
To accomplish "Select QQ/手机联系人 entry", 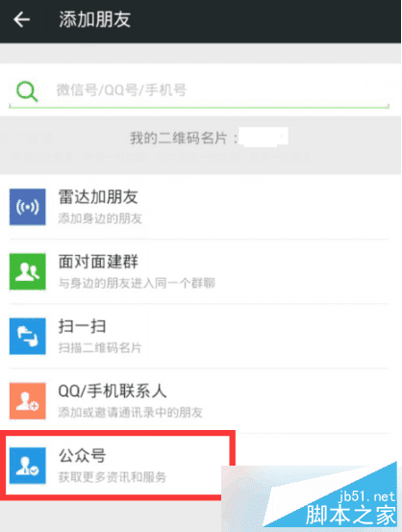I will [x=199, y=401].
